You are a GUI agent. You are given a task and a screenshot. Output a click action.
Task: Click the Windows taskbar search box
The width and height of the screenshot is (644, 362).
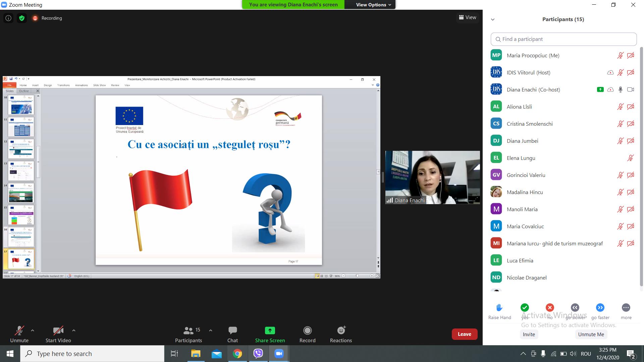(x=92, y=354)
